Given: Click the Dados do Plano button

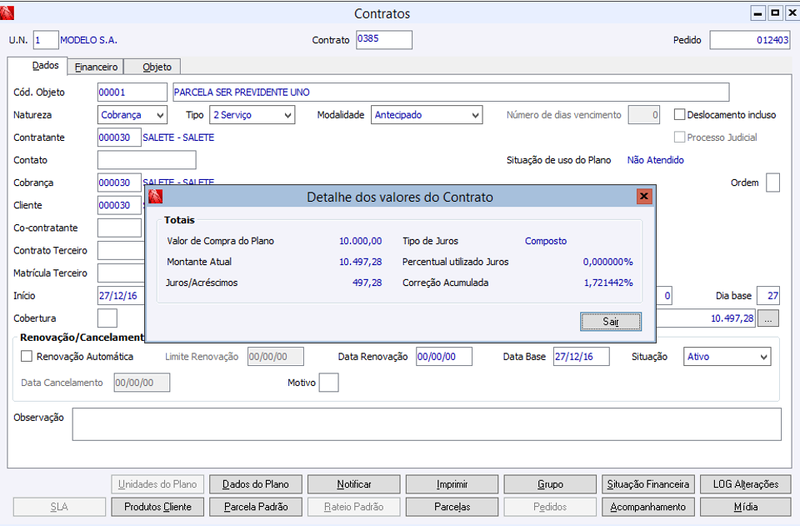Looking at the screenshot, I should (256, 484).
